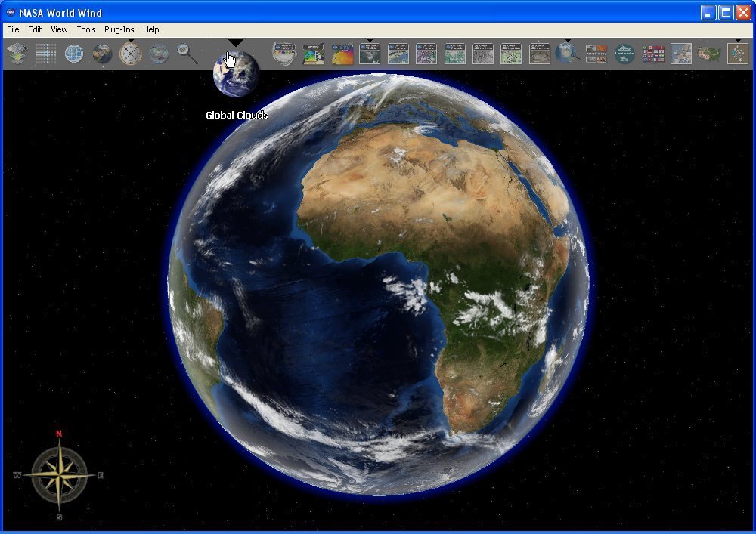756x534 pixels.
Task: Click the blue wireframe globe icon
Action: click(74, 54)
